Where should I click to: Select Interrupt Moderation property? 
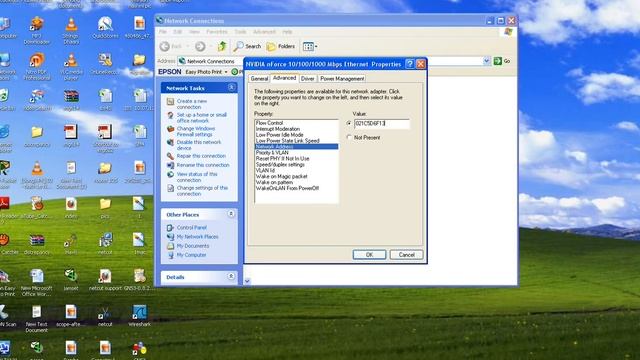point(296,129)
